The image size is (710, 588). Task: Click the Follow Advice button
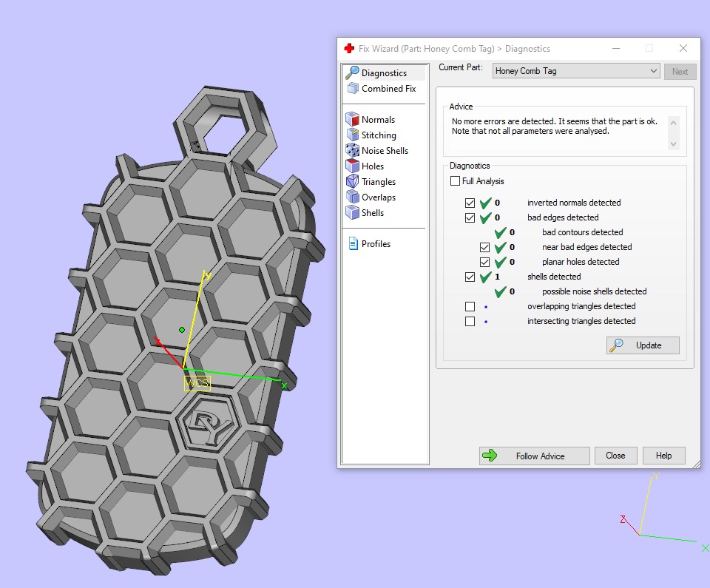click(534, 456)
